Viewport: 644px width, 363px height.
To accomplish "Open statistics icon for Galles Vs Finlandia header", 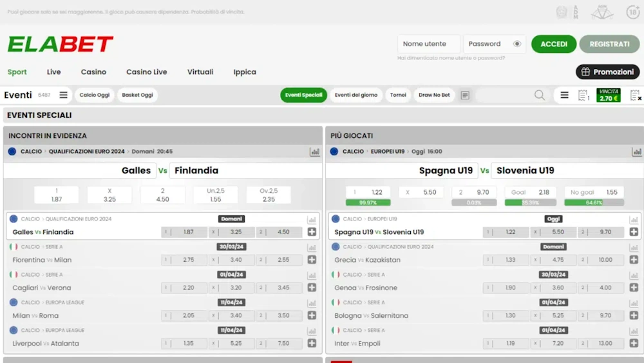I will pyautogui.click(x=315, y=152).
